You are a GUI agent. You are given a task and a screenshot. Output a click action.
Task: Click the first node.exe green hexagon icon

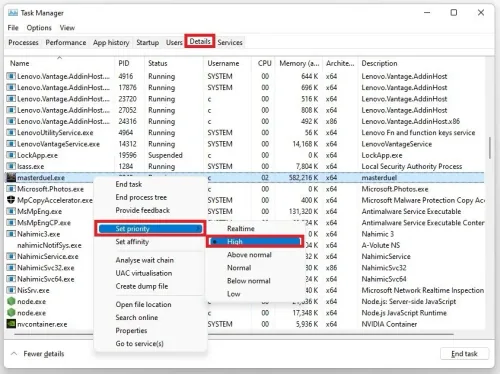[11, 301]
